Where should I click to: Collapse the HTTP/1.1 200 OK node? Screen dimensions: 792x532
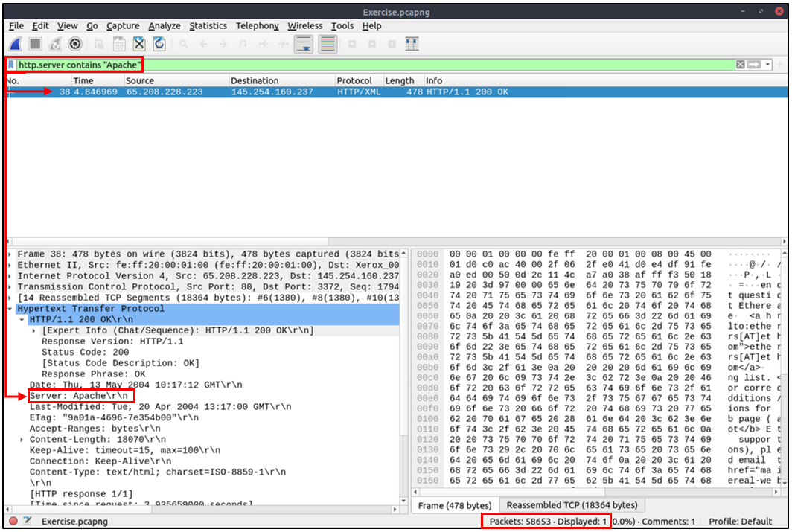(22, 319)
